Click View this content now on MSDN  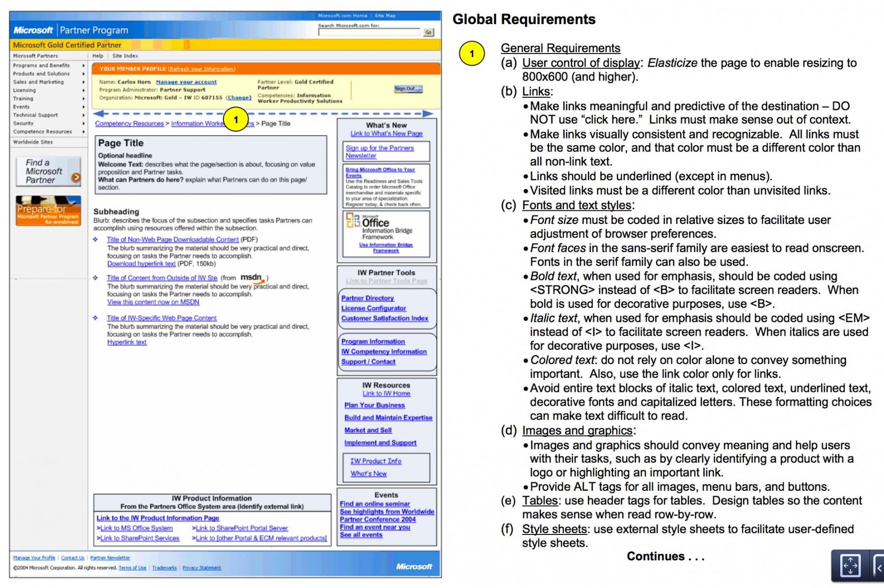pos(153,302)
